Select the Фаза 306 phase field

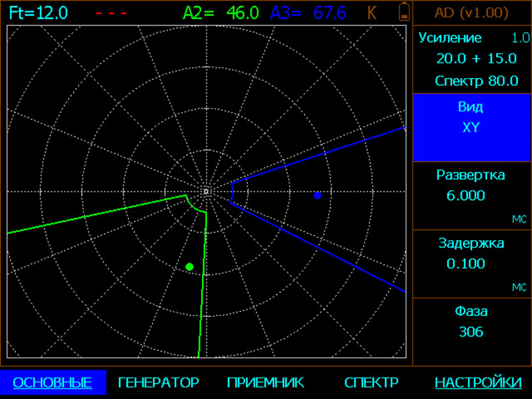point(471,331)
